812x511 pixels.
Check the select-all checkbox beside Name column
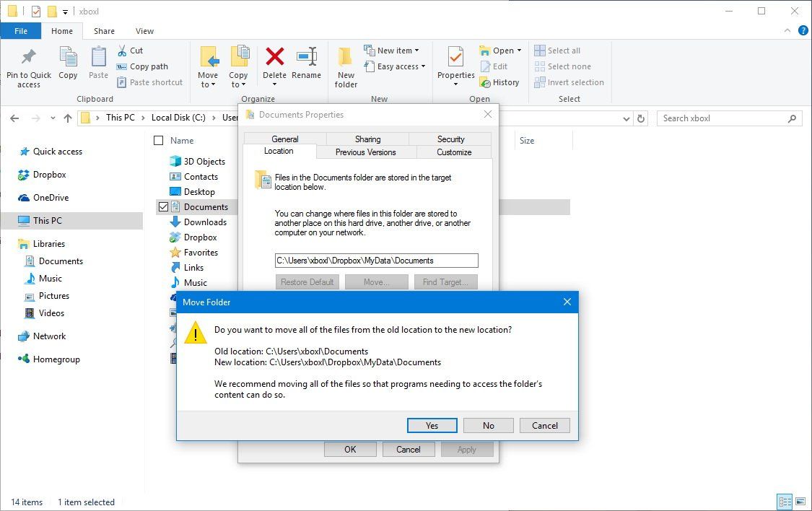pyautogui.click(x=158, y=140)
